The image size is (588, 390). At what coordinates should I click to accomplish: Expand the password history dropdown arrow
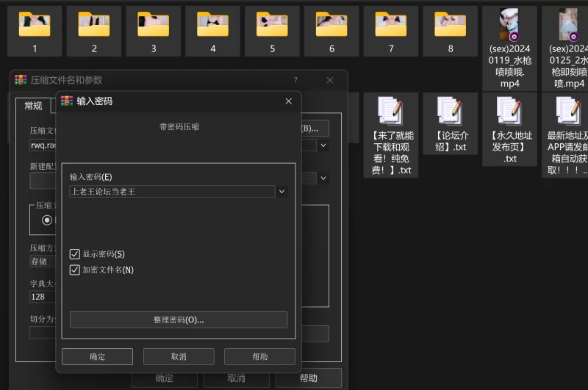coord(281,192)
